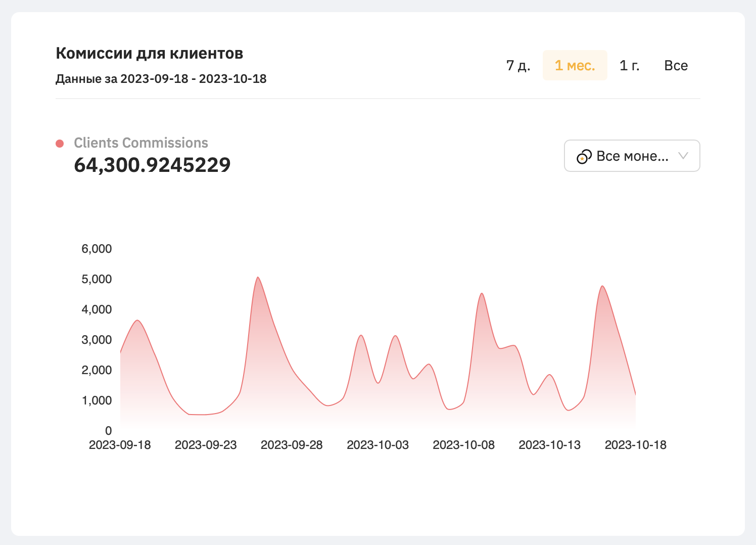The image size is (756, 545).
Task: Click the total value 64,300.9245229
Action: (x=152, y=165)
